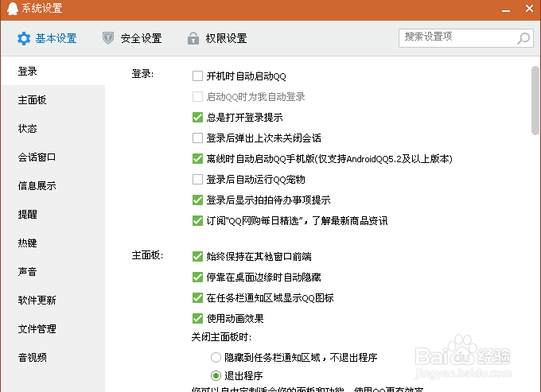541x392 pixels.
Task: Open 热键 settings in sidebar
Action: click(53, 243)
